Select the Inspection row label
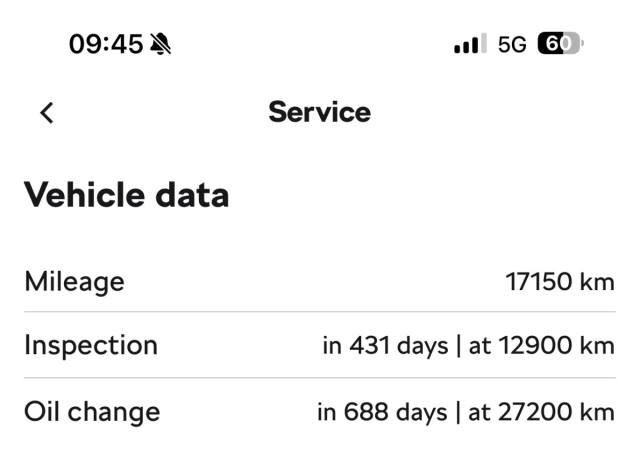The width and height of the screenshot is (640, 470). coord(91,345)
